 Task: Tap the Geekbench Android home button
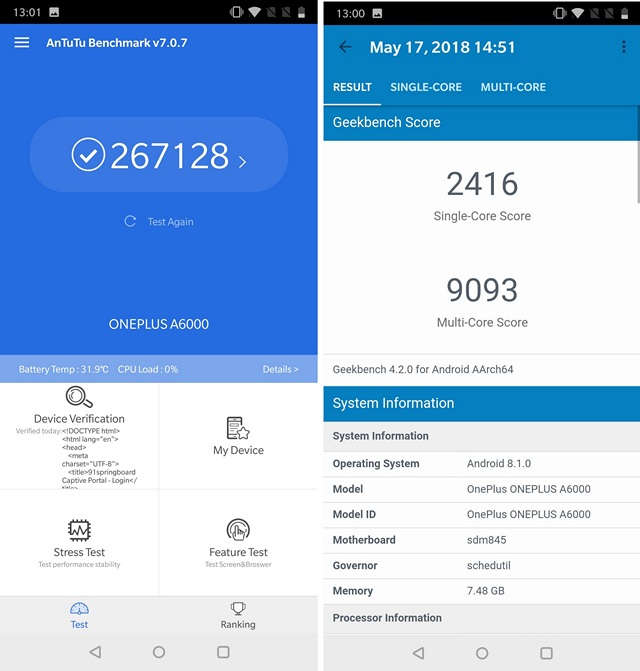[482, 653]
